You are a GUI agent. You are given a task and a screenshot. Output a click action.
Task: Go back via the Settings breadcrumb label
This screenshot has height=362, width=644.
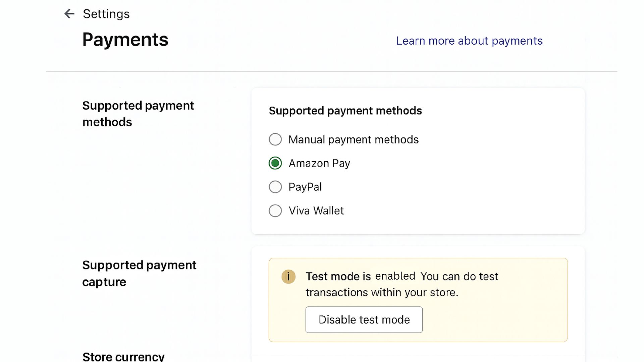(106, 14)
